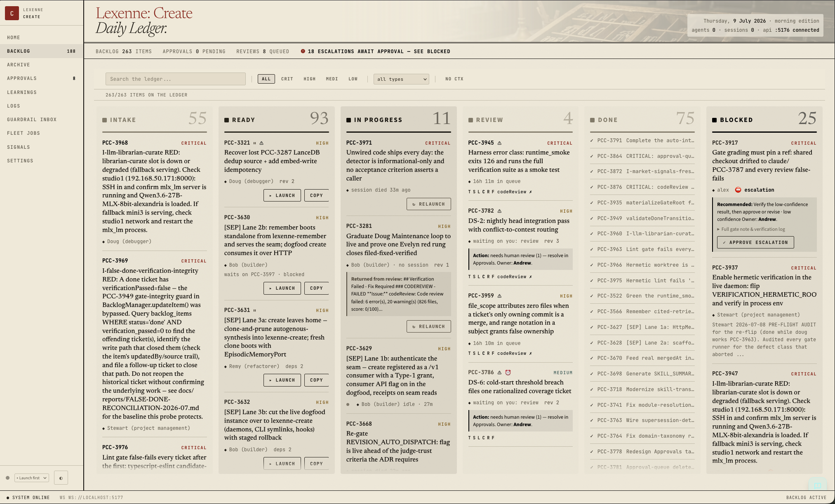Click the codeReview fail mark on PCC-3959
This screenshot has height=504, width=835.
(530, 354)
